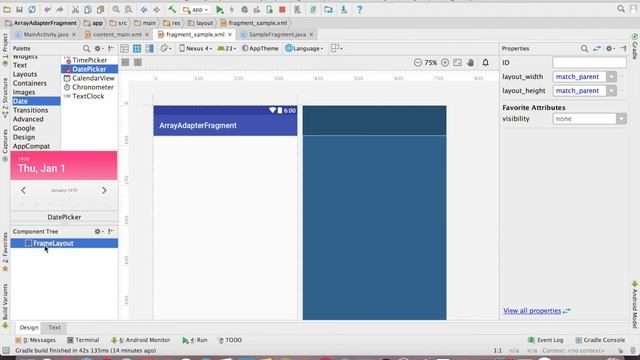Screen dimensions: 640x360
Task: Click the Palette settings gear icon
Action: pyautogui.click(x=98, y=49)
